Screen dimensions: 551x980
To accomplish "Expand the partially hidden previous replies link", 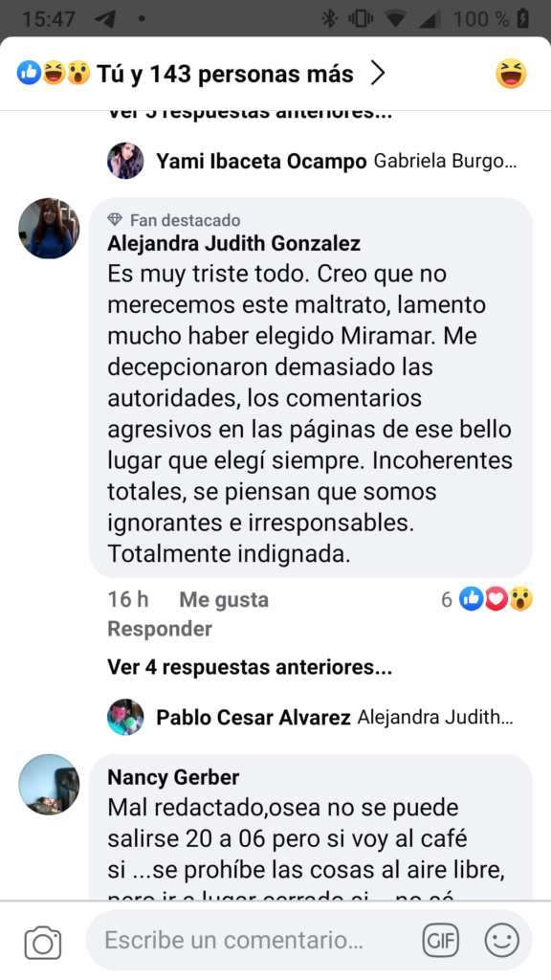I will click(x=250, y=115).
